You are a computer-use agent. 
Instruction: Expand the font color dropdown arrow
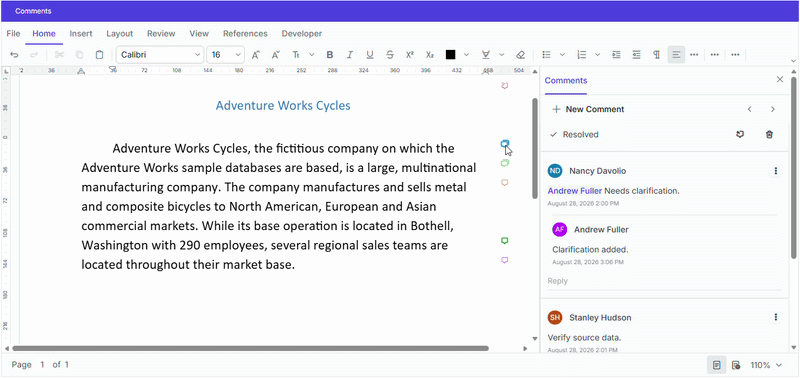(466, 55)
